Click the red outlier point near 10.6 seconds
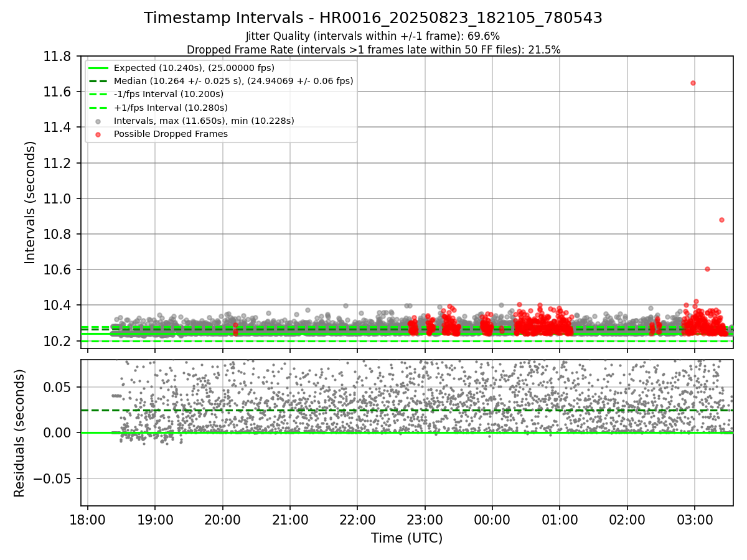The height and width of the screenshot is (560, 747). pos(707,269)
